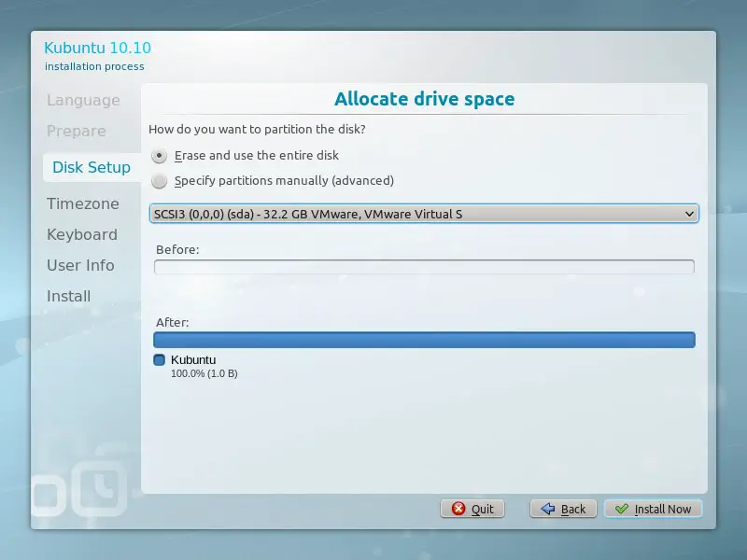Click 'How do you want to partition the disk?' text

tap(257, 130)
